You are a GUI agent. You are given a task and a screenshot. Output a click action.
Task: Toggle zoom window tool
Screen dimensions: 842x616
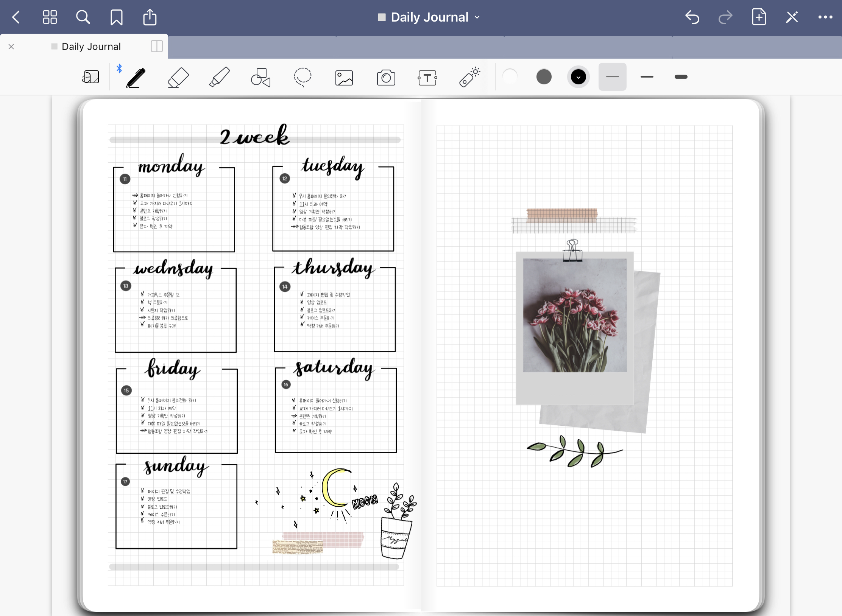click(90, 77)
